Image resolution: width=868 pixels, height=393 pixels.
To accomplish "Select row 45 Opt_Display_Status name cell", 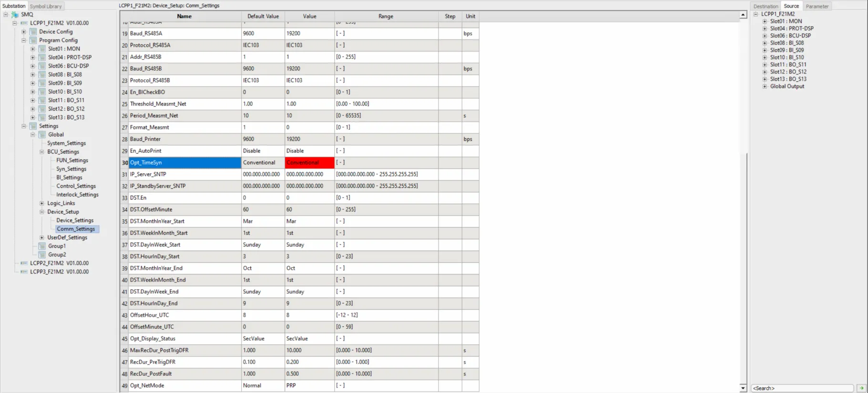I will [184, 339].
